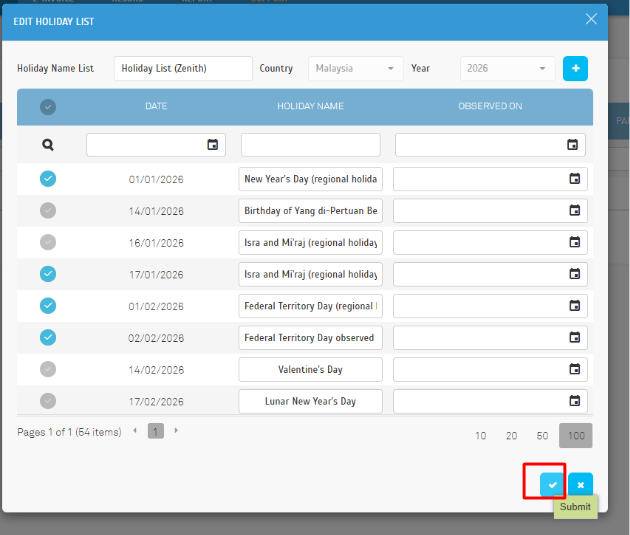Uncheck the 01/01/2026 New Year's Day row
Image resolution: width=630 pixels, height=535 pixels.
coord(48,179)
